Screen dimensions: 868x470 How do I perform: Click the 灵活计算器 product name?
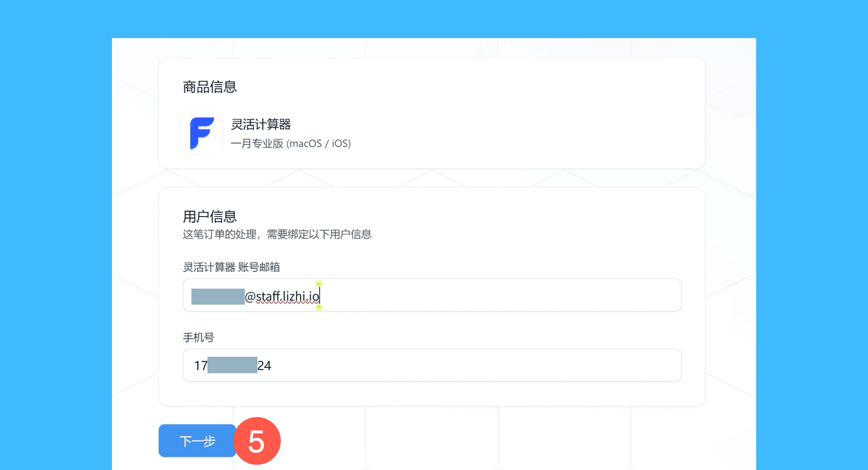pos(261,125)
